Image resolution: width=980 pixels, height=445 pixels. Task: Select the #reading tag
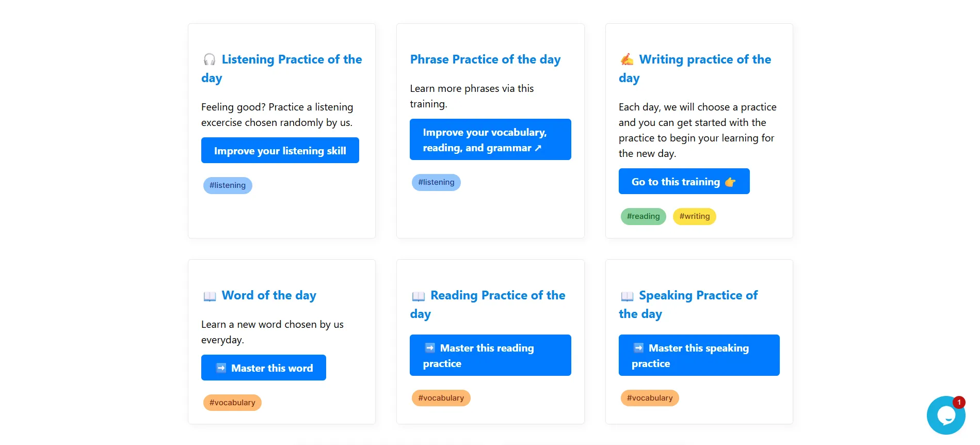[x=643, y=216]
